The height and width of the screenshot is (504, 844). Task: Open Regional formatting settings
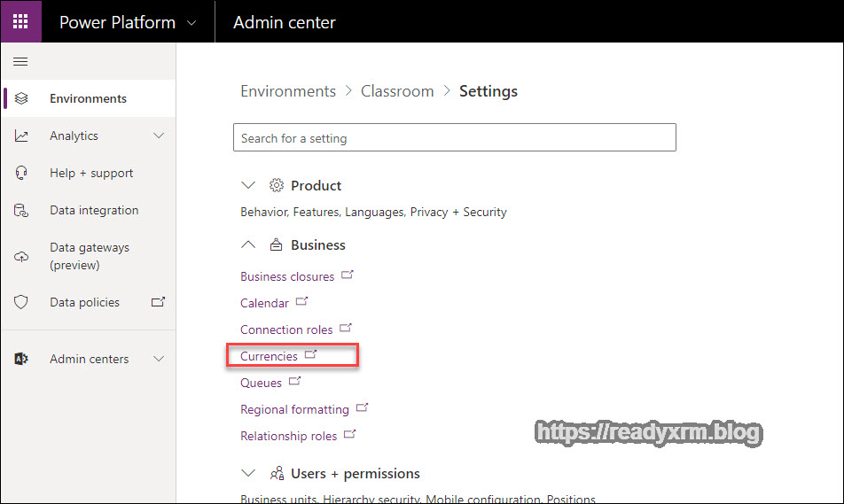coord(294,409)
